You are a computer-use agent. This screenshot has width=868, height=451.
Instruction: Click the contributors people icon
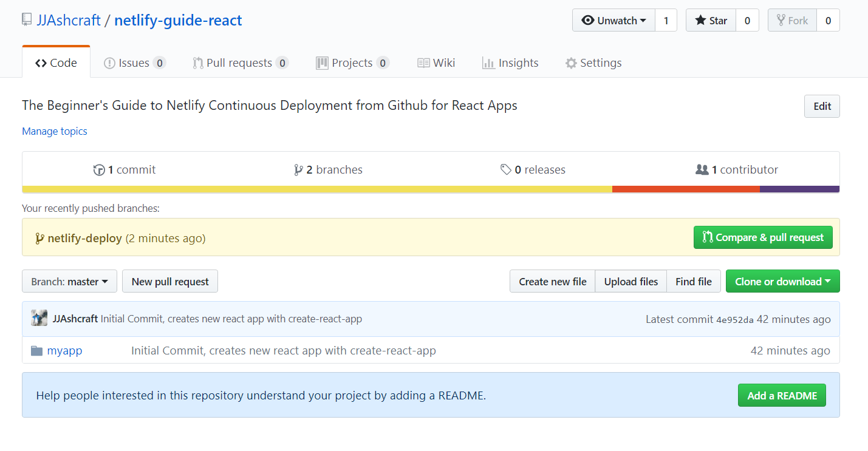click(702, 170)
